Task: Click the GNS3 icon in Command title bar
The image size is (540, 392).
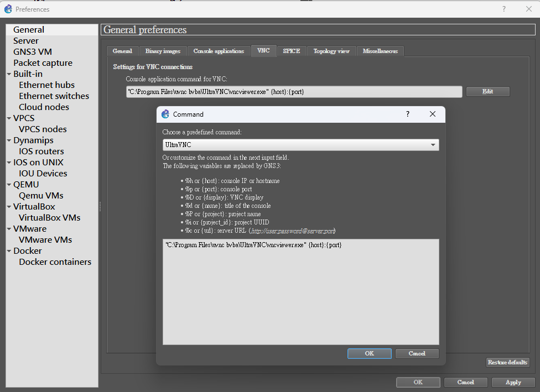Action: (x=165, y=114)
